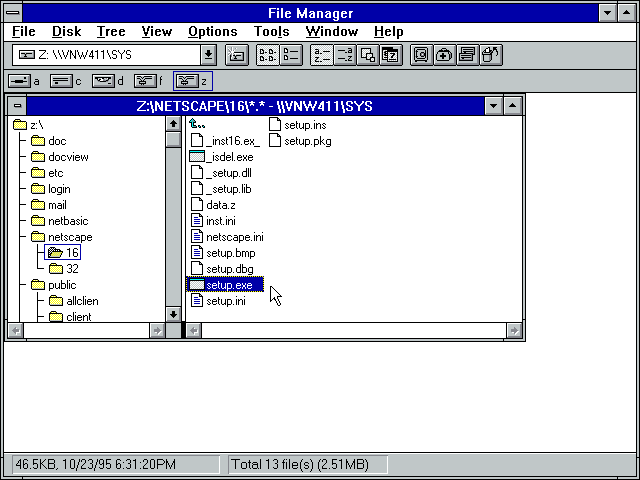Select the client folder under public
The width and height of the screenshot is (640, 480).
[x=70, y=317]
